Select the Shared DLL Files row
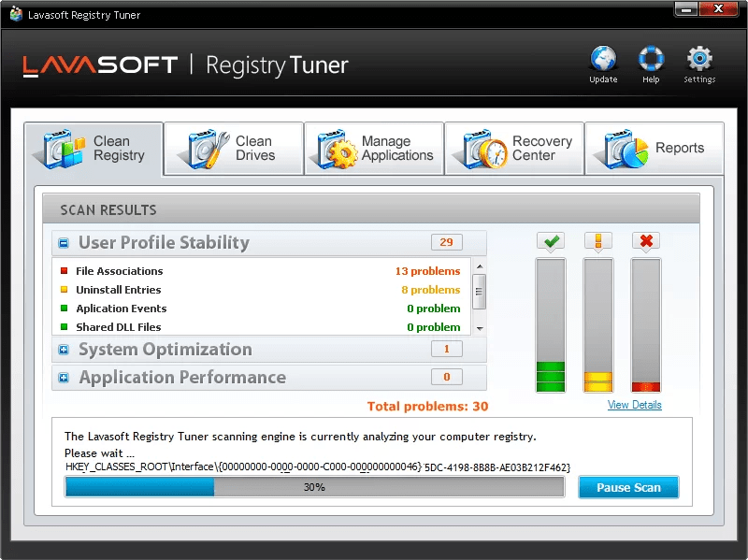This screenshot has height=560, width=748. pos(262,327)
